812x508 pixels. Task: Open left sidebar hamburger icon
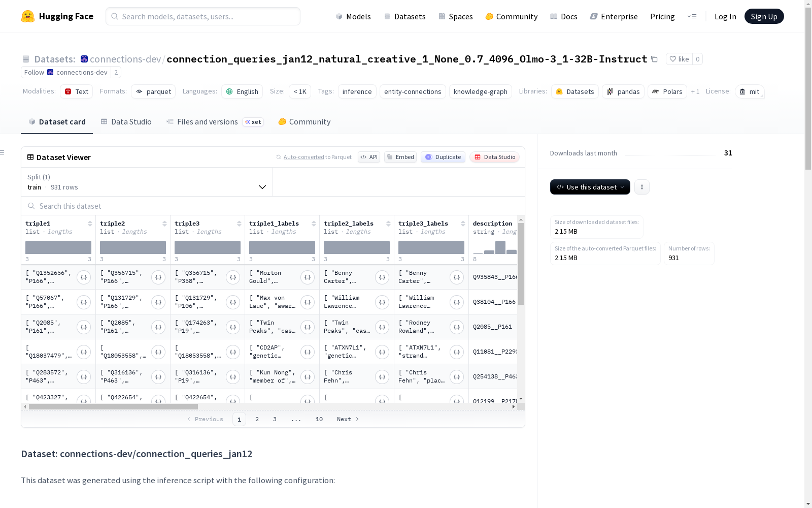click(2, 152)
